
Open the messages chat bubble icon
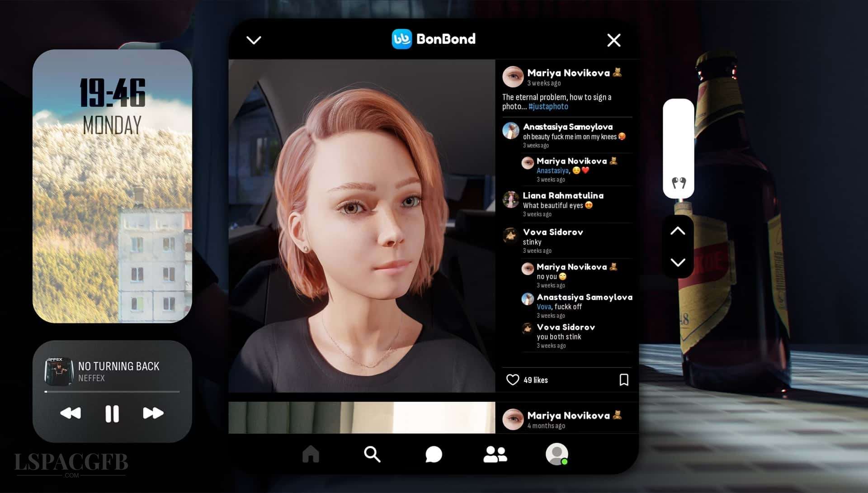click(x=434, y=454)
